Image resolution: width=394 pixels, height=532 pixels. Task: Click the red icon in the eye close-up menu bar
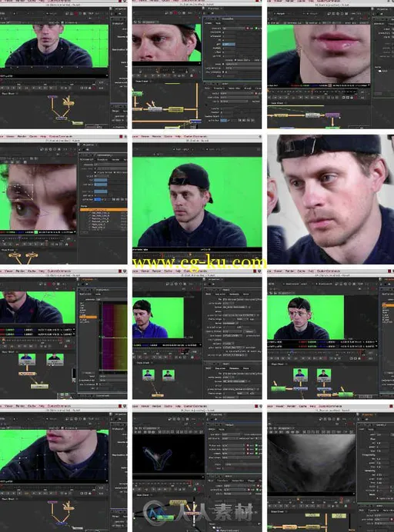(x=121, y=136)
